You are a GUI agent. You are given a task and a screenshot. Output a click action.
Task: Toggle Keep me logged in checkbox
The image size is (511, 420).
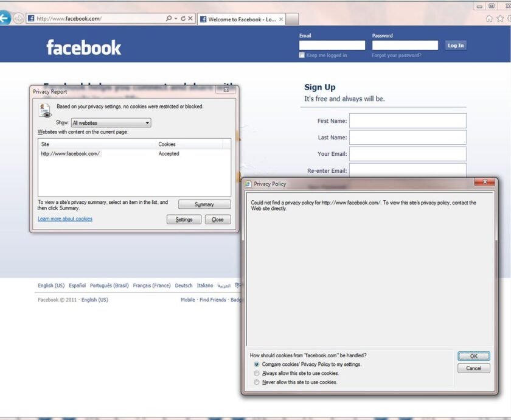tap(302, 55)
